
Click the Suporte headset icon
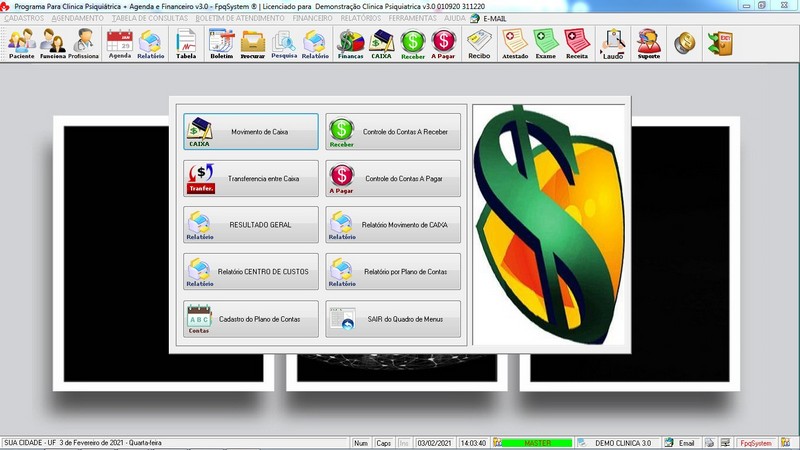click(x=648, y=44)
